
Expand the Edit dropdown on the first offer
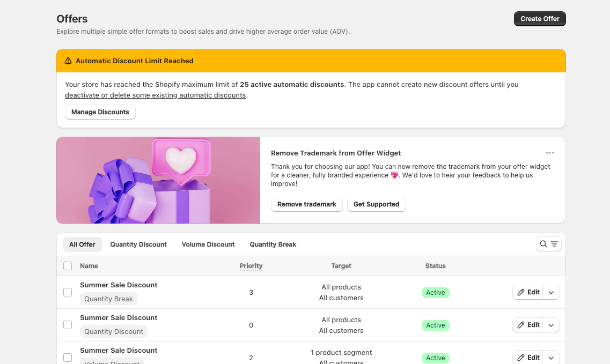click(x=551, y=292)
